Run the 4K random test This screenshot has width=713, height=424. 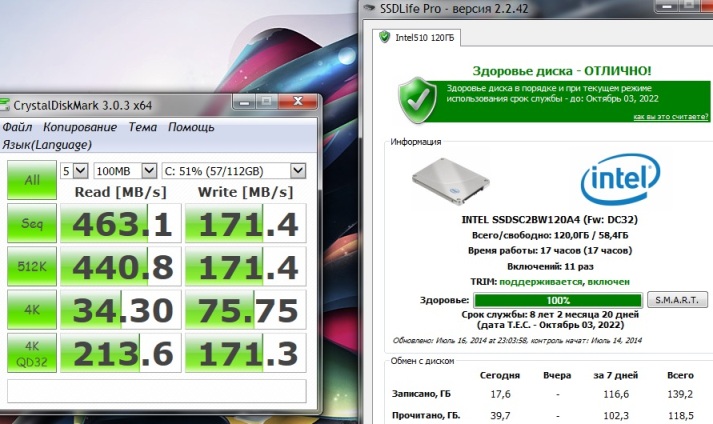coord(32,310)
